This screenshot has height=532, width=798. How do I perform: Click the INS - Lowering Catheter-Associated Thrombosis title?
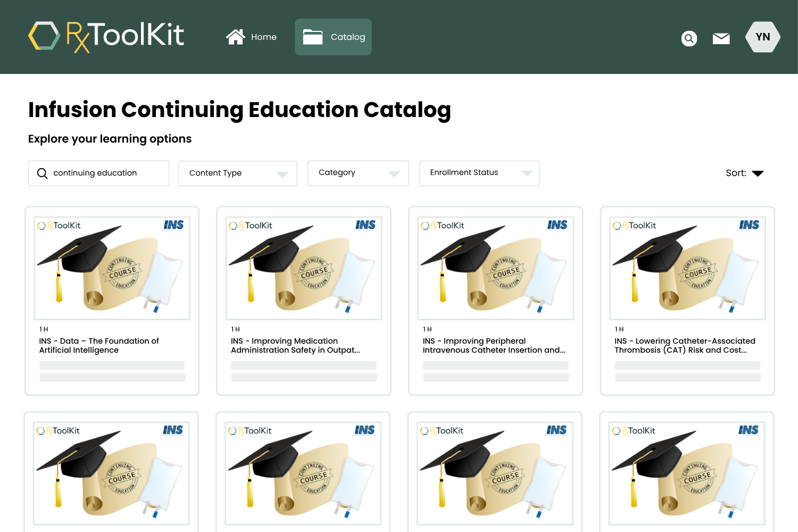[685, 346]
